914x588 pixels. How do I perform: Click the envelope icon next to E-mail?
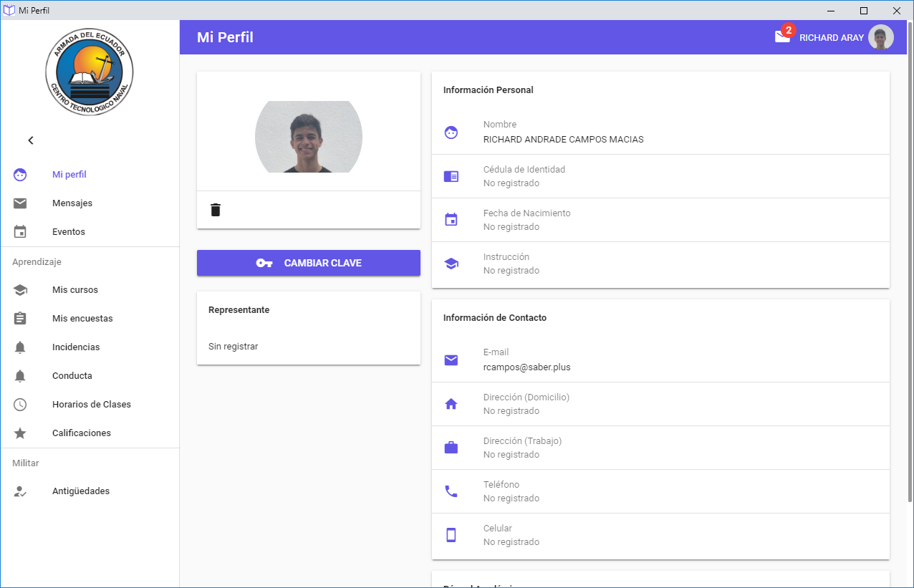click(x=451, y=360)
